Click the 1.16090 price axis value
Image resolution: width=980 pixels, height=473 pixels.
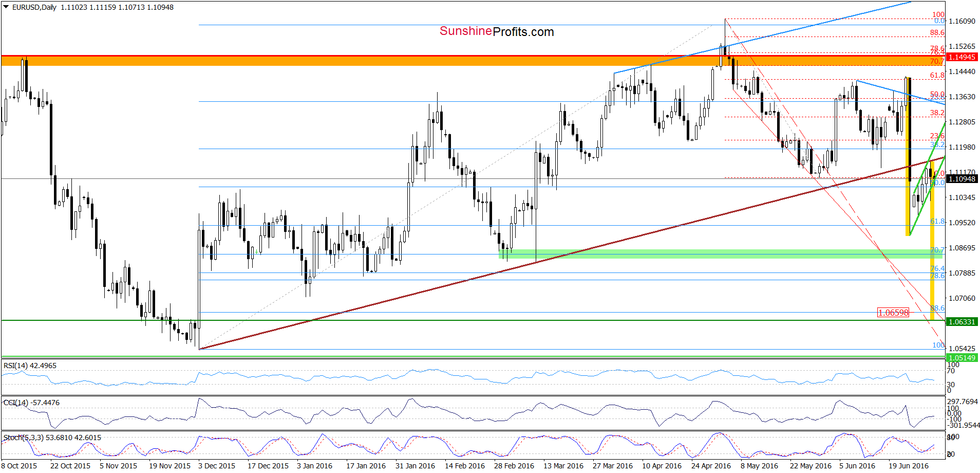coord(962,21)
